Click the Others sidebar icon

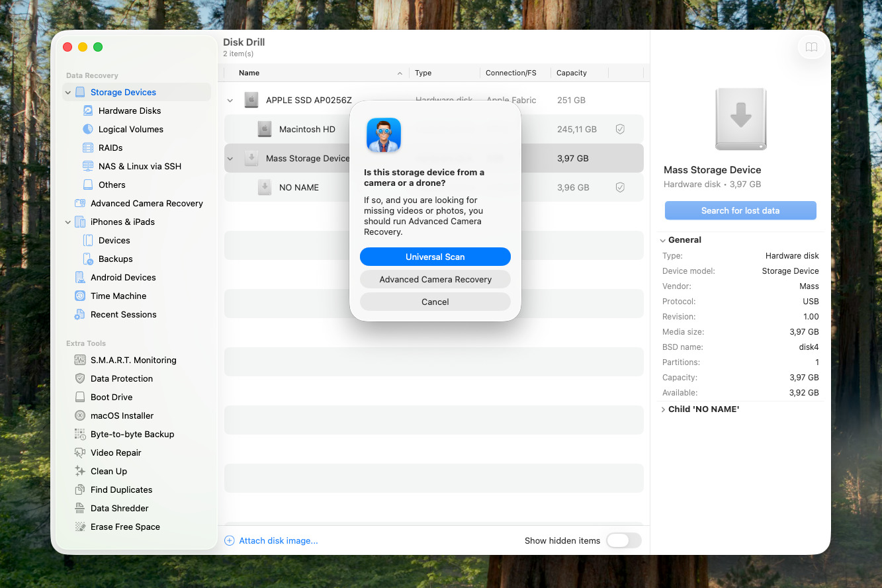pyautogui.click(x=88, y=185)
